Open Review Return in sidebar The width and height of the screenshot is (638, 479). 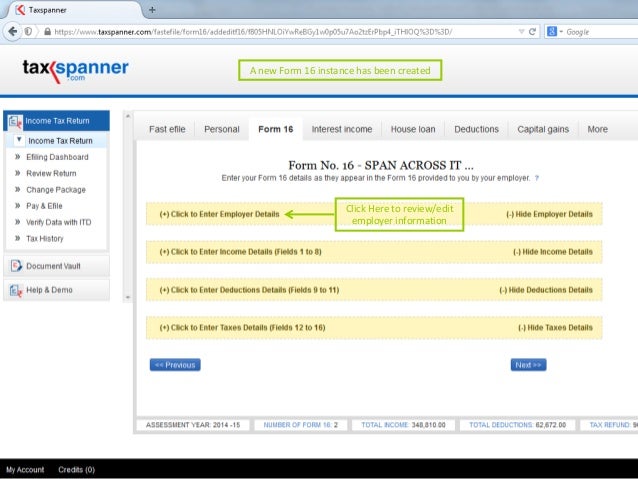coord(51,173)
